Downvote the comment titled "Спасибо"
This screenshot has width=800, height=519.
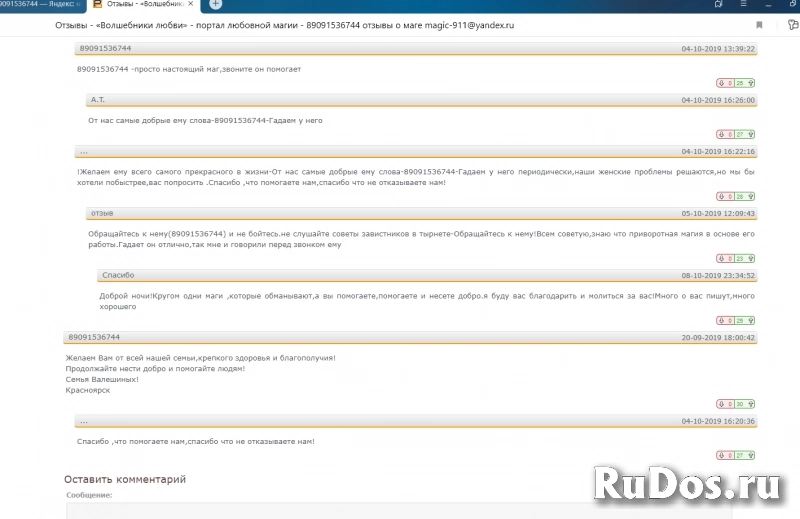pos(721,320)
